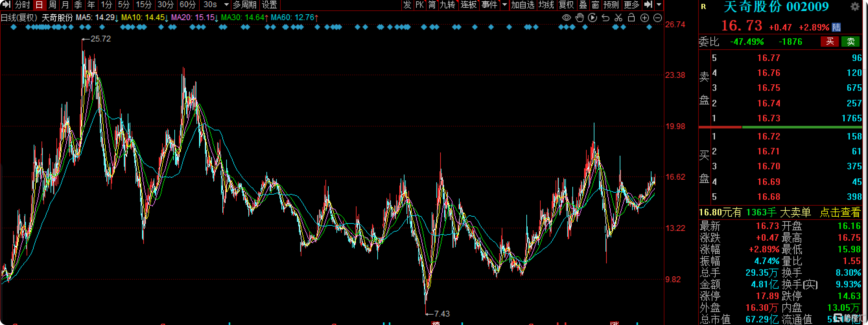The width and height of the screenshot is (868, 325).
Task: Select the scissors cut tool
Action: [618, 18]
